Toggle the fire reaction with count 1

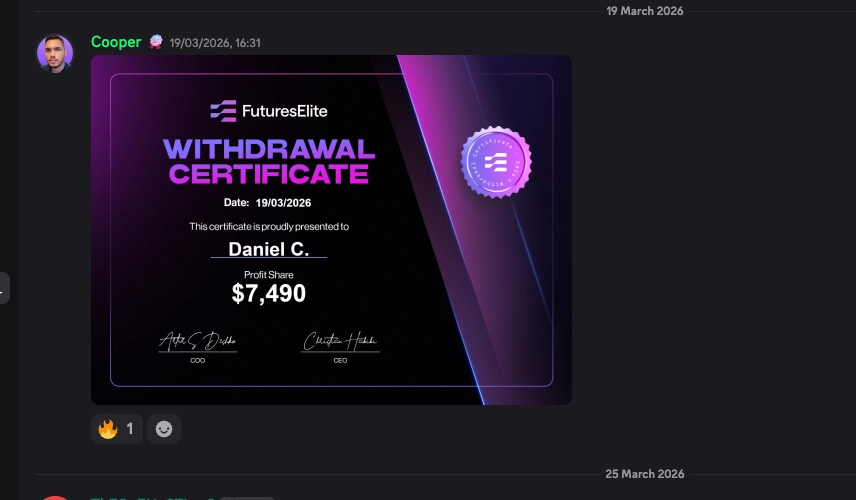pos(117,429)
